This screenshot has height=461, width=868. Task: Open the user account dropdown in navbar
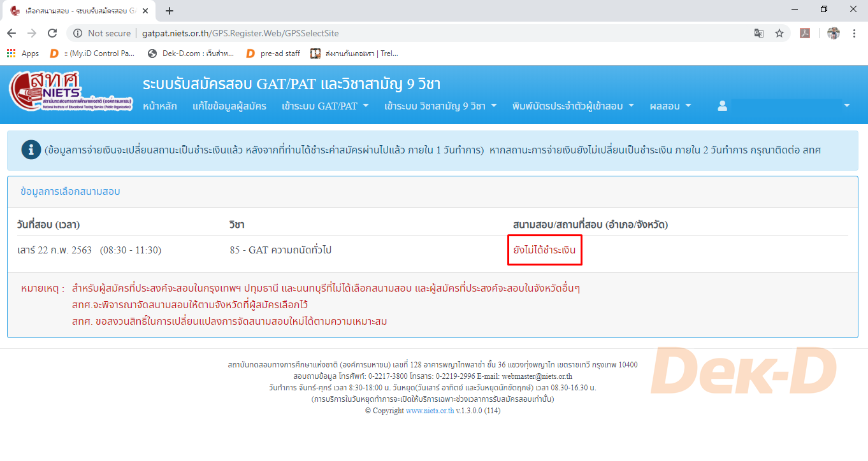tap(784, 106)
